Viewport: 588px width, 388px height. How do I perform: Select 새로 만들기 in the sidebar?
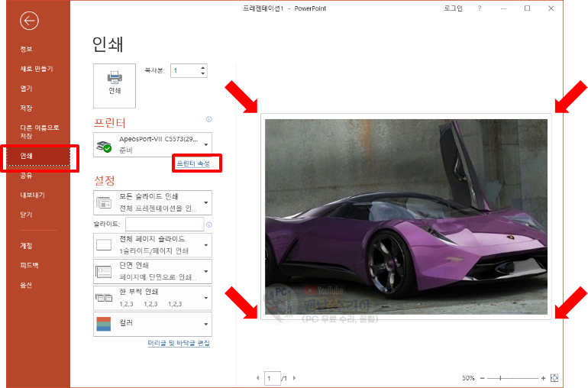pos(38,69)
